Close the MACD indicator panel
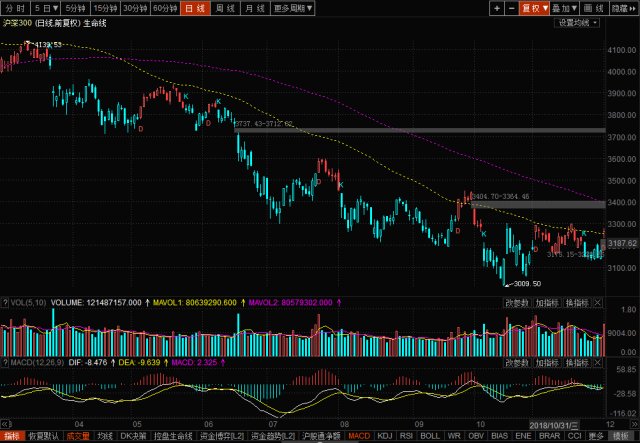The height and width of the screenshot is (443, 640). pyautogui.click(x=598, y=363)
